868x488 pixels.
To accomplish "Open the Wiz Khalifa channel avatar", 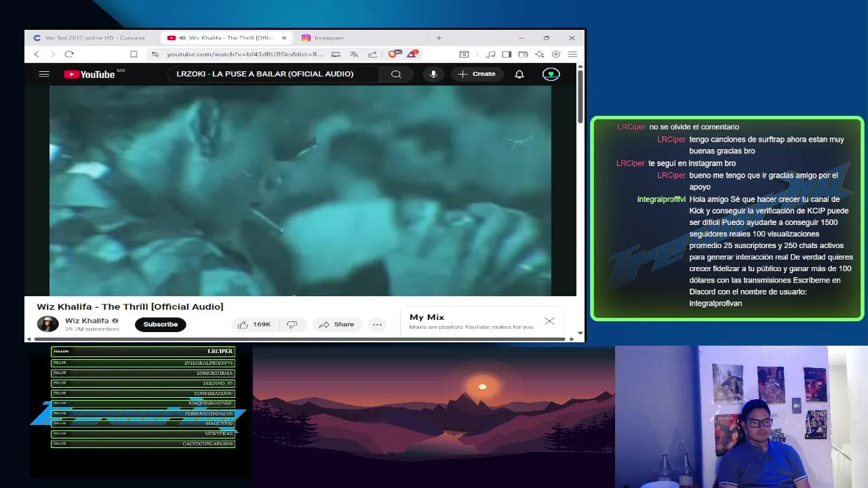I will click(47, 324).
